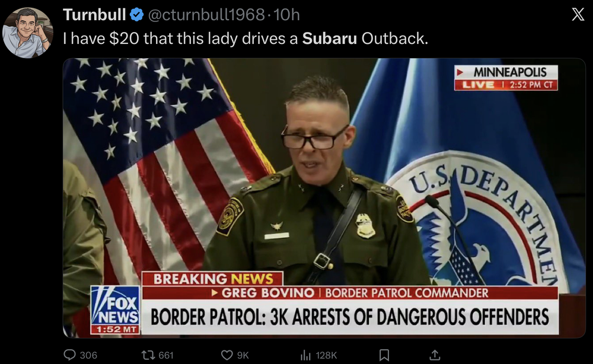Open Turnbull's cartoon profile avatar

coord(27,33)
